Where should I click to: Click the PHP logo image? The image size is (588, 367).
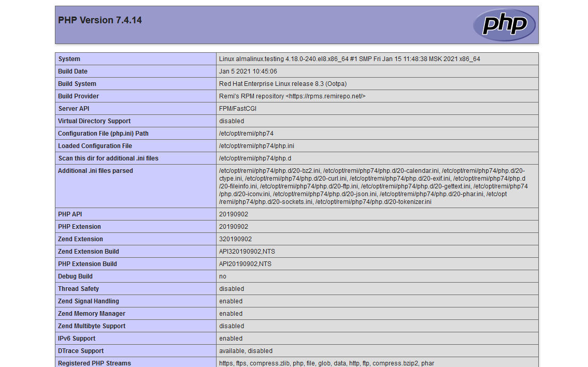[x=504, y=24]
